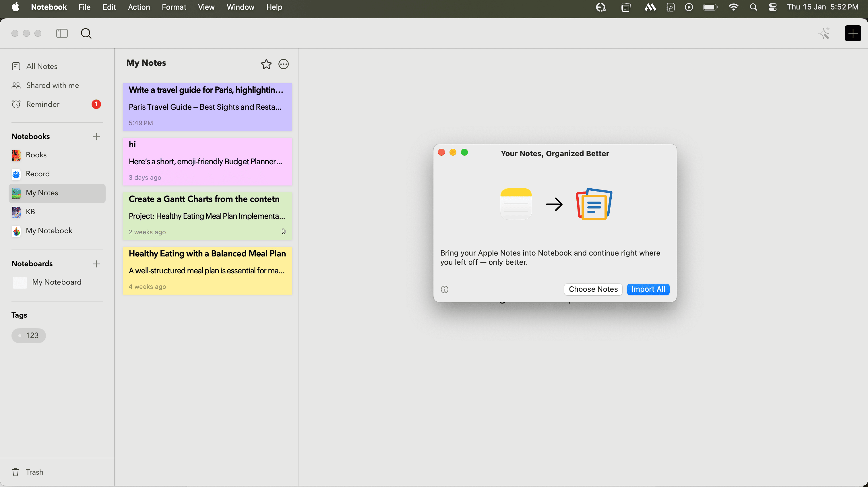Click the info icon in import dialog
The width and height of the screenshot is (868, 487).
[444, 289]
